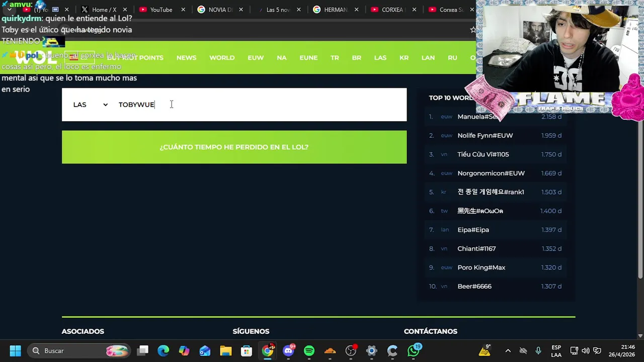Image resolution: width=644 pixels, height=362 pixels.
Task: Open Copilot from the taskbar
Action: click(x=184, y=350)
